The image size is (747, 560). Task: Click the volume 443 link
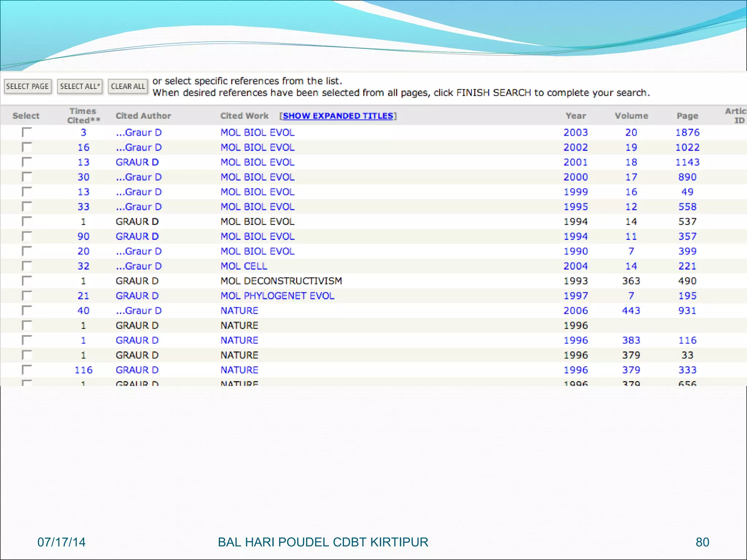[631, 311]
